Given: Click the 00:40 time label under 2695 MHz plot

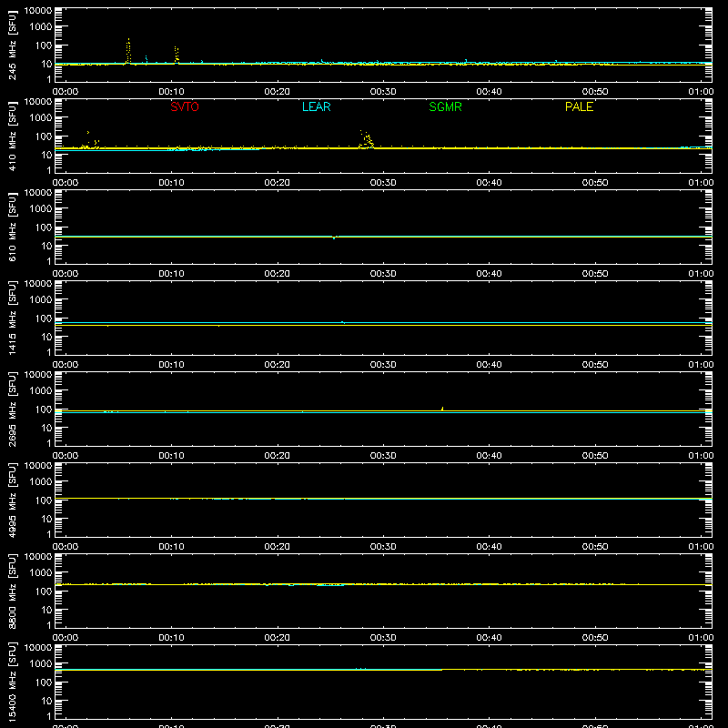Looking at the screenshot, I should (489, 456).
